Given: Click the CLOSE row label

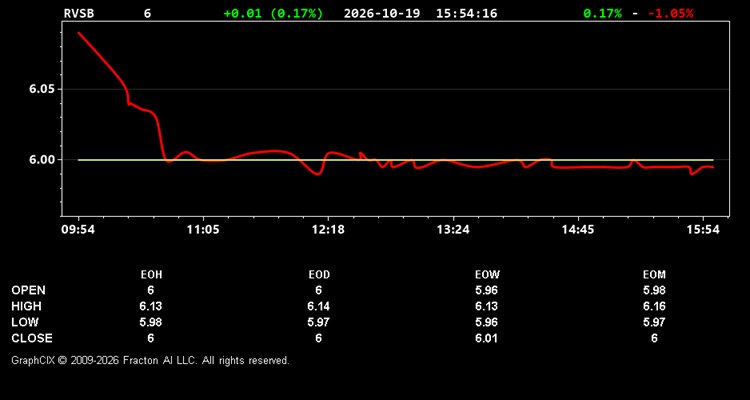Looking at the screenshot, I should tap(32, 338).
